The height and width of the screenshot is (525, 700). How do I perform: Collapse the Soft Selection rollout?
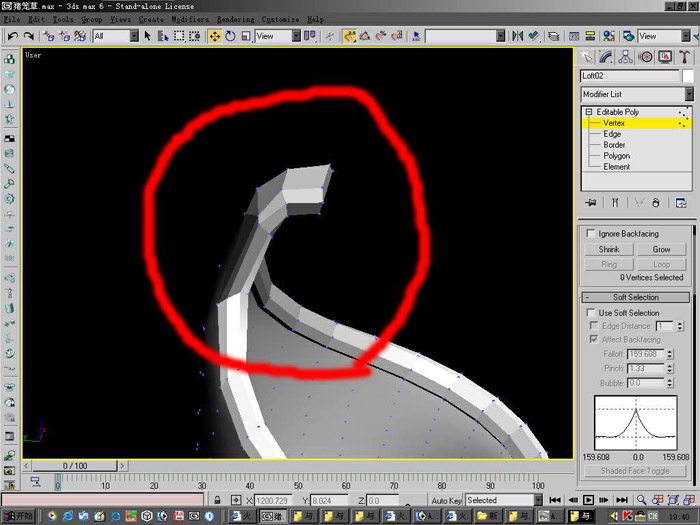[636, 297]
